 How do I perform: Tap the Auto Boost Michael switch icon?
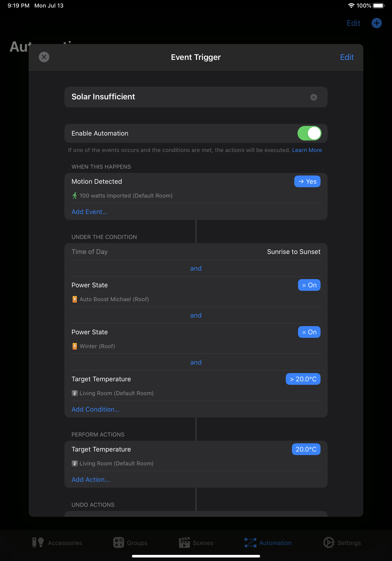(x=74, y=299)
